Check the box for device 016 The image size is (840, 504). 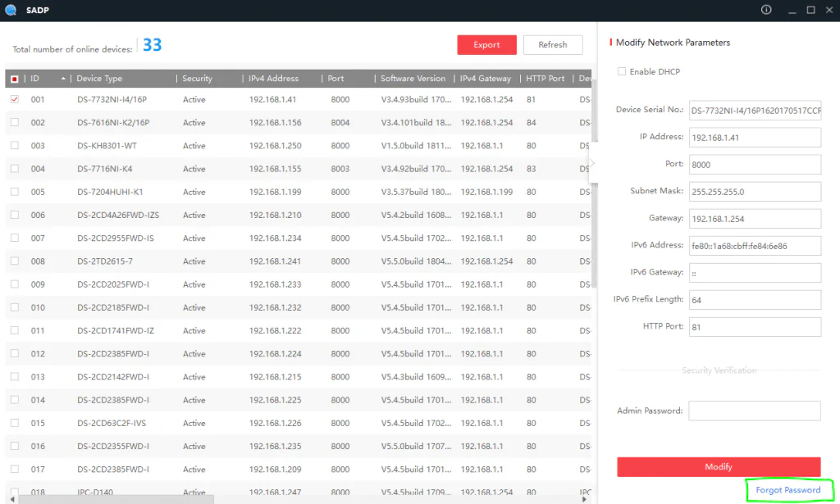click(15, 446)
